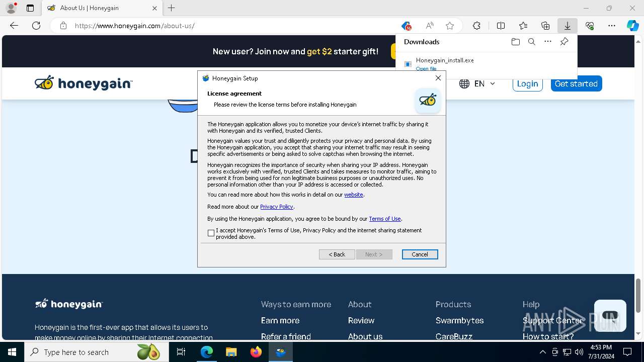Open More options in Downloads panel
This screenshot has height=362, width=644.
[548, 42]
